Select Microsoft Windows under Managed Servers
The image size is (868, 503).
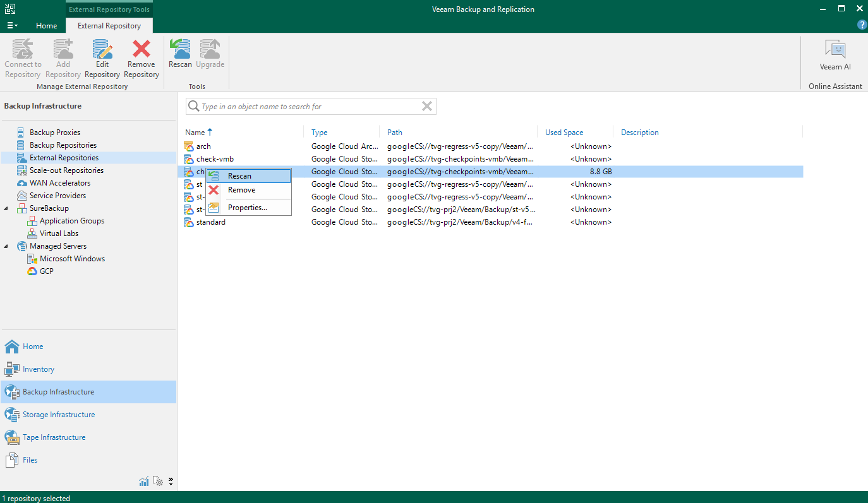tap(73, 259)
